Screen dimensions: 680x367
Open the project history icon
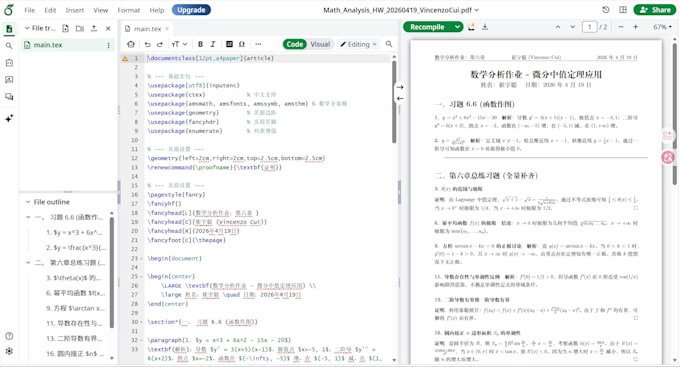(606, 10)
